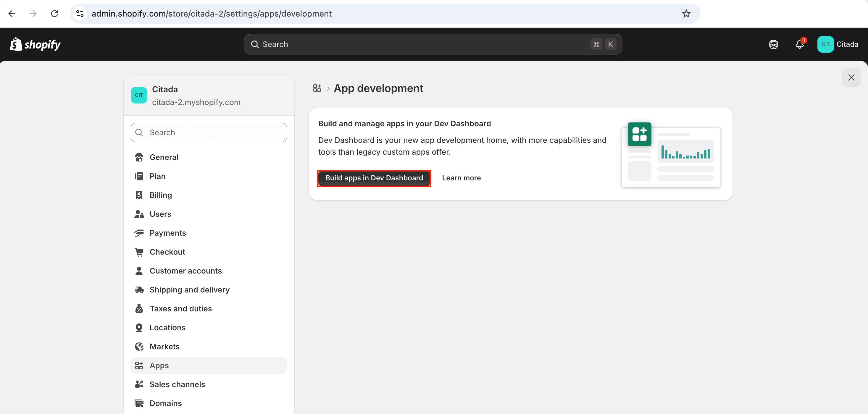Go to Customer accounts settings

pyautogui.click(x=209, y=271)
